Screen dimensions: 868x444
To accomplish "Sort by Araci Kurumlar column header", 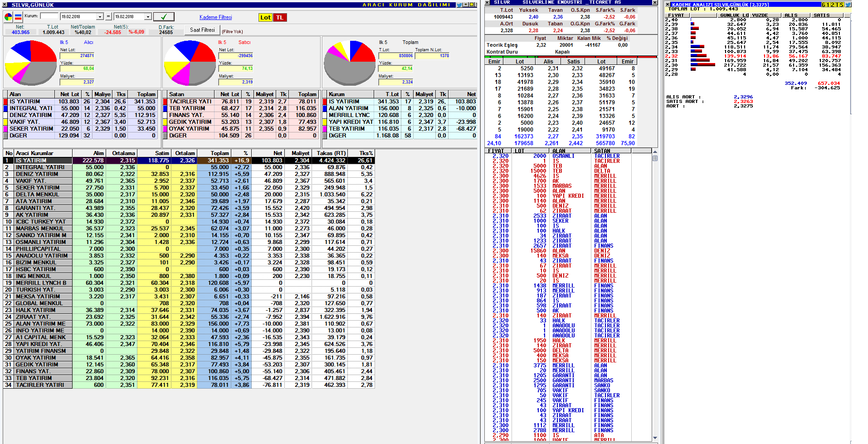I will [43, 153].
